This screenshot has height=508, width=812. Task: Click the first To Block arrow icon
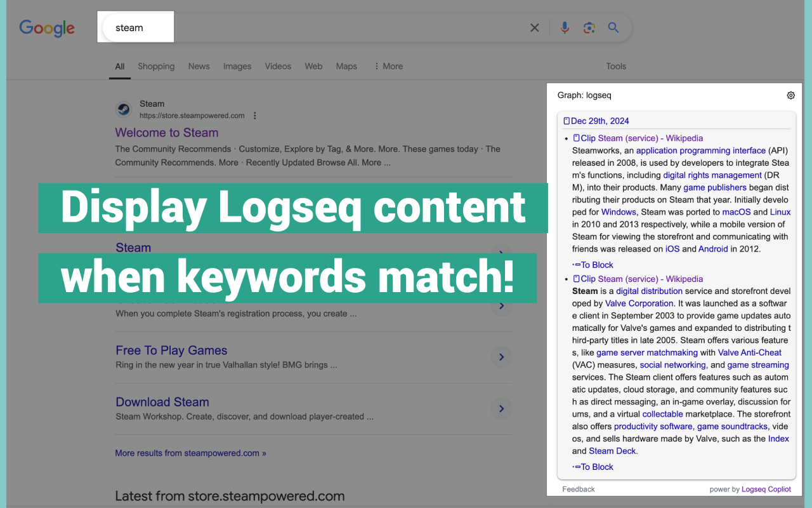pyautogui.click(x=576, y=265)
